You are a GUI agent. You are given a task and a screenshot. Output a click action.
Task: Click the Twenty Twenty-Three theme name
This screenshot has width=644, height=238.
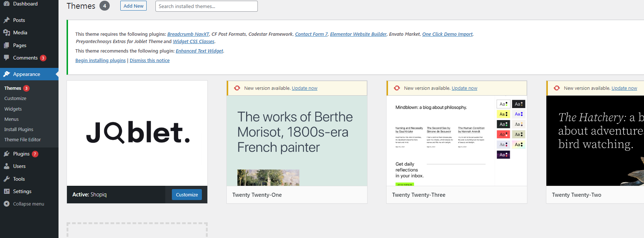[x=419, y=195]
